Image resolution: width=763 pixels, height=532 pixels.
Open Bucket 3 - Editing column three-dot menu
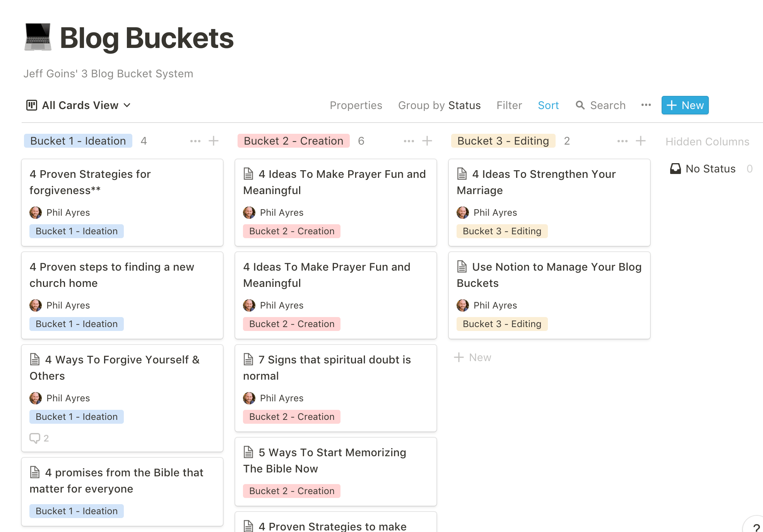(x=622, y=141)
